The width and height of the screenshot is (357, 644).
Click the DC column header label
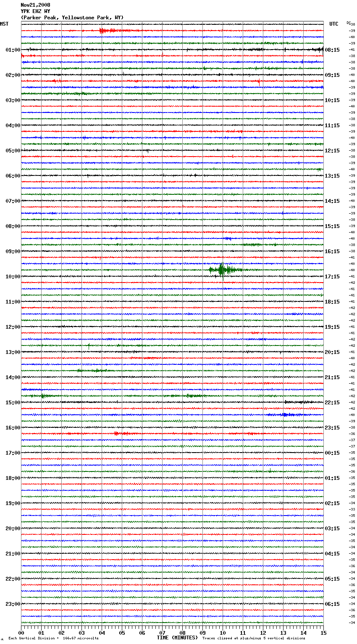tap(349, 23)
